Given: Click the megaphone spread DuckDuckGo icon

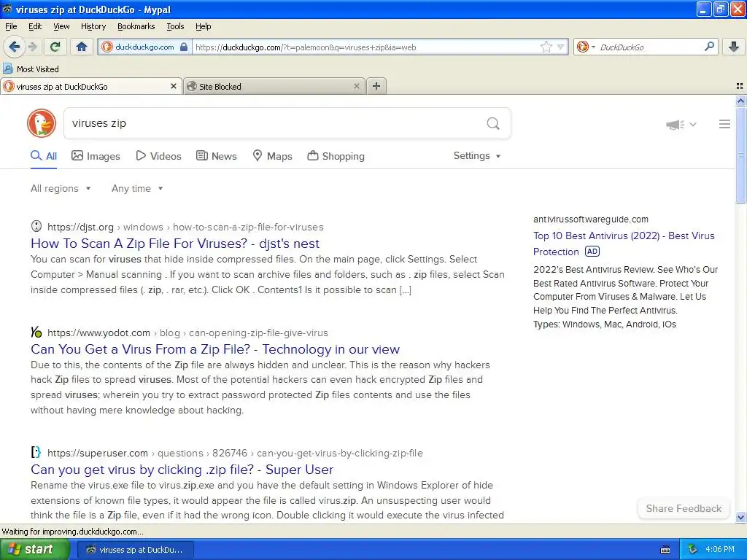Looking at the screenshot, I should [x=675, y=125].
